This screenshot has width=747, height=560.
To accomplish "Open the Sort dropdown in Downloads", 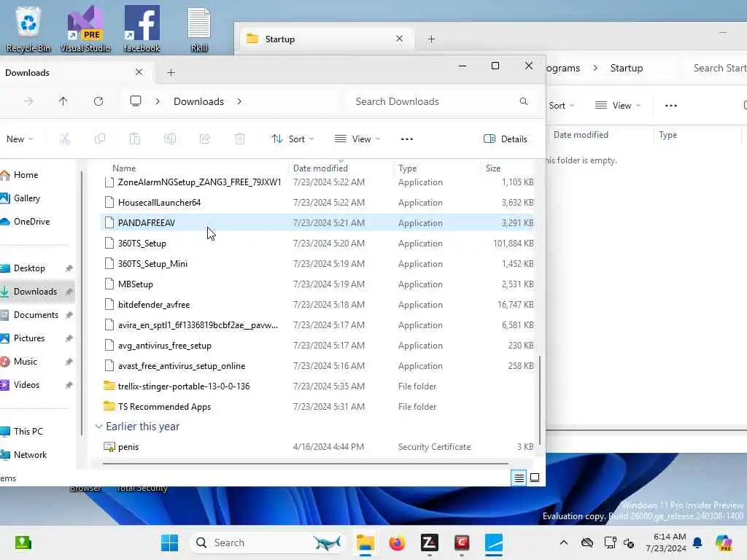I will 293,139.
